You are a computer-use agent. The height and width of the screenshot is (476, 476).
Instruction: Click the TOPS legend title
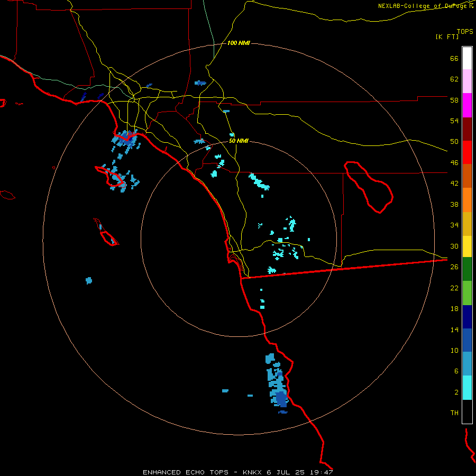pyautogui.click(x=465, y=31)
